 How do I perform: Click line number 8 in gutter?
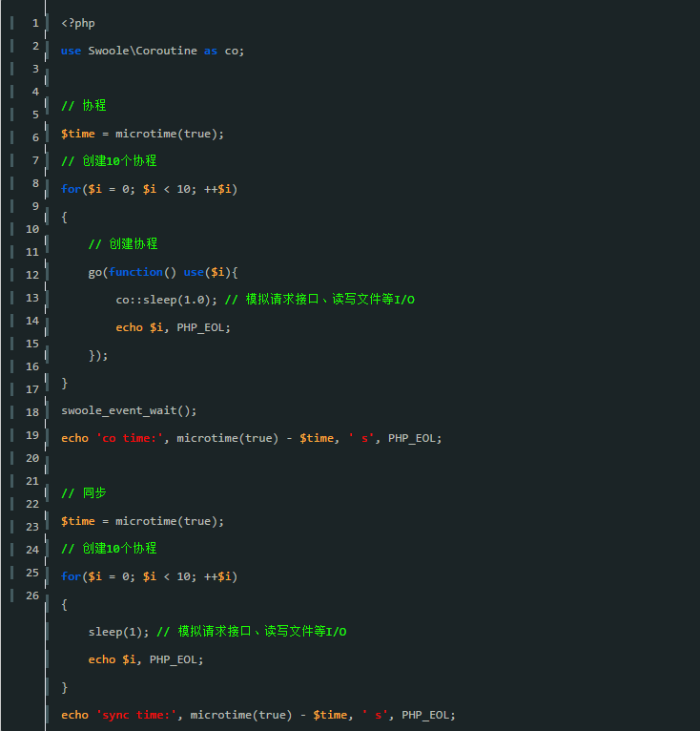pos(35,183)
